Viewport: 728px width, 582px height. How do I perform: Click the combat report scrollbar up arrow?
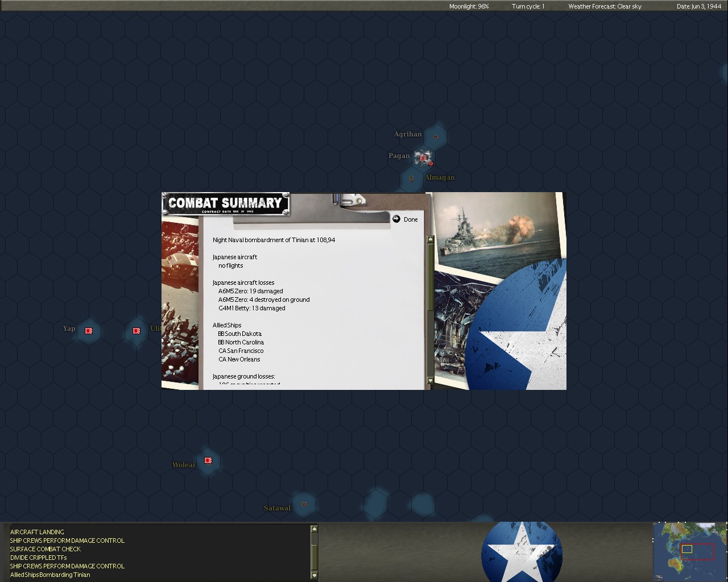(x=430, y=240)
